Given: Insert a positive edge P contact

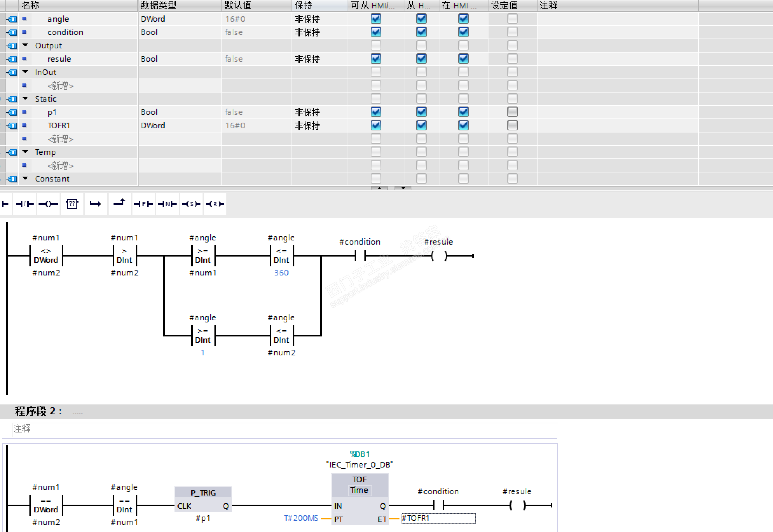Looking at the screenshot, I should [143, 204].
